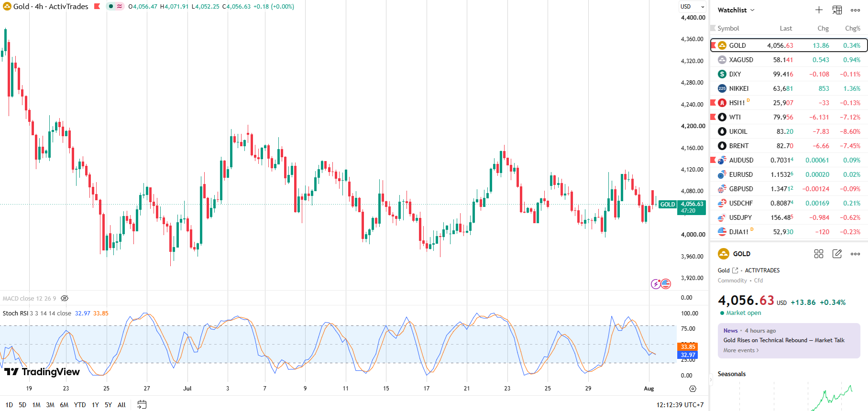Open the More events link

click(741, 350)
